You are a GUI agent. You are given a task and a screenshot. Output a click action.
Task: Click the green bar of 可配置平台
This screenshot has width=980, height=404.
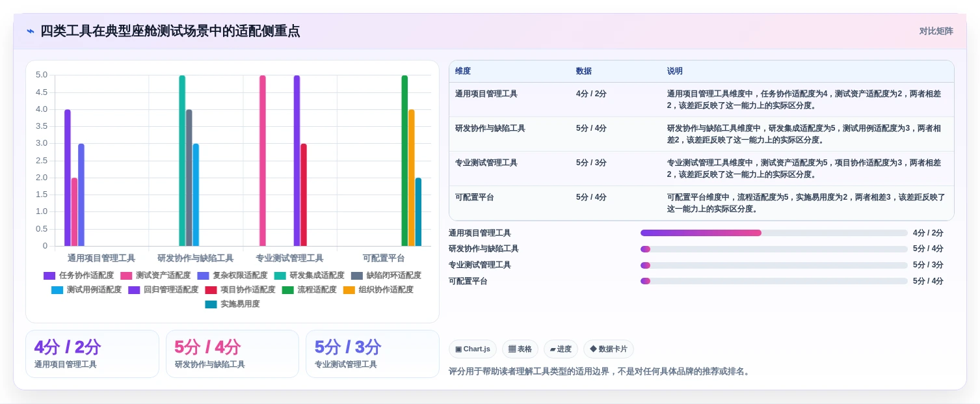(404, 161)
